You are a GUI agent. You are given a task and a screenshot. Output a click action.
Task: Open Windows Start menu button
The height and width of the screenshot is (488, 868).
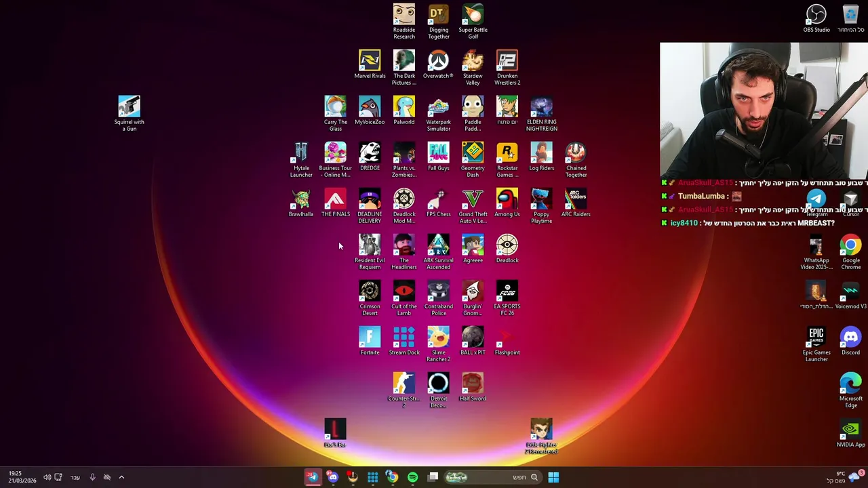click(x=553, y=477)
